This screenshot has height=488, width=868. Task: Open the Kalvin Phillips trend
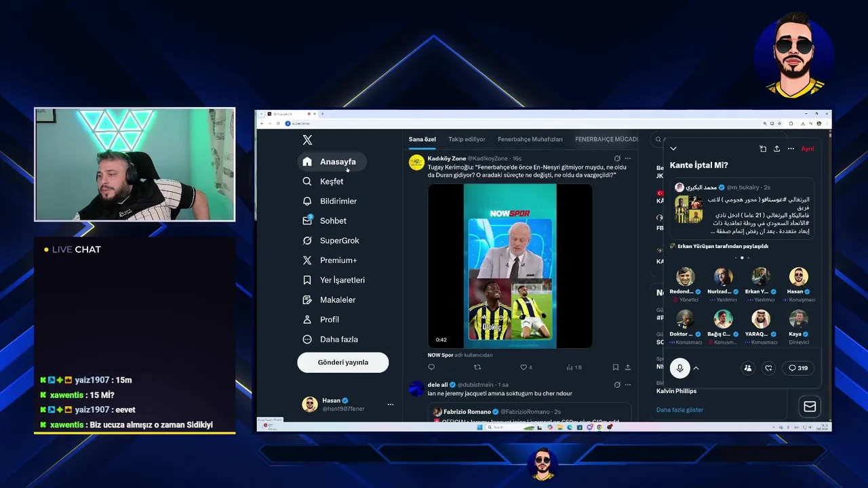pos(676,390)
